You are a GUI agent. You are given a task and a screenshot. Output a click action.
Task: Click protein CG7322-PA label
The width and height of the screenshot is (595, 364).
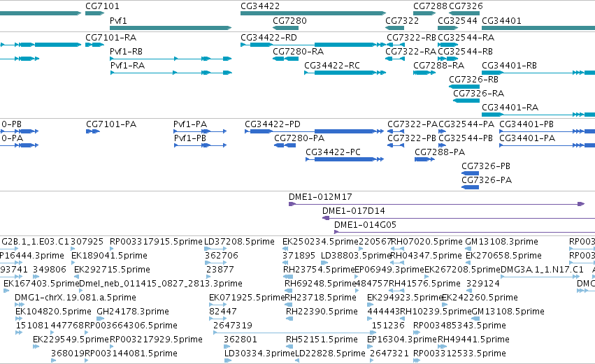(413, 124)
